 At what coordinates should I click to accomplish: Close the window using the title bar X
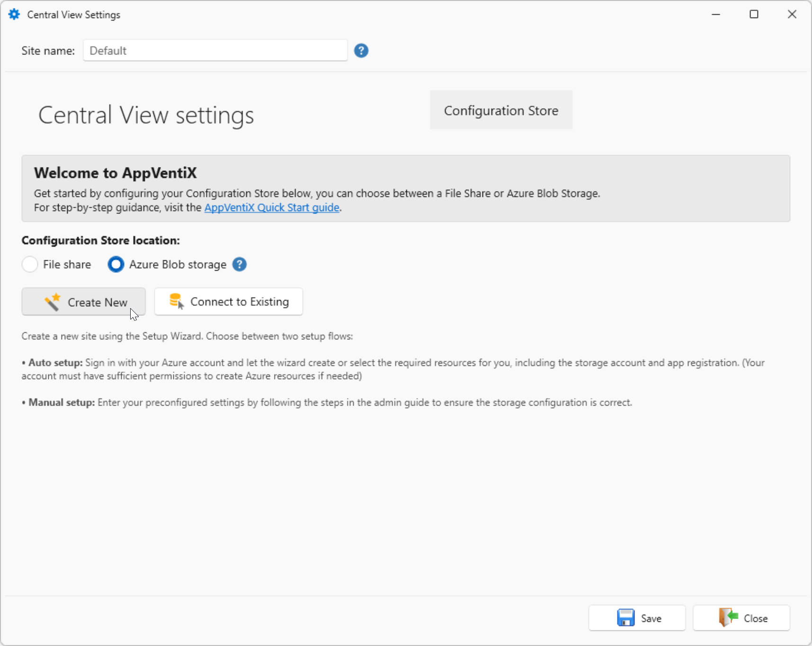click(792, 14)
